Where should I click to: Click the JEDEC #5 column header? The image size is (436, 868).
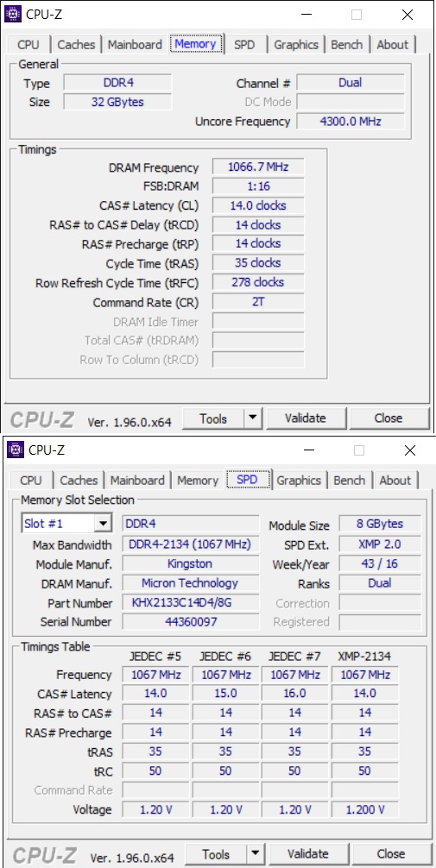pyautogui.click(x=155, y=657)
